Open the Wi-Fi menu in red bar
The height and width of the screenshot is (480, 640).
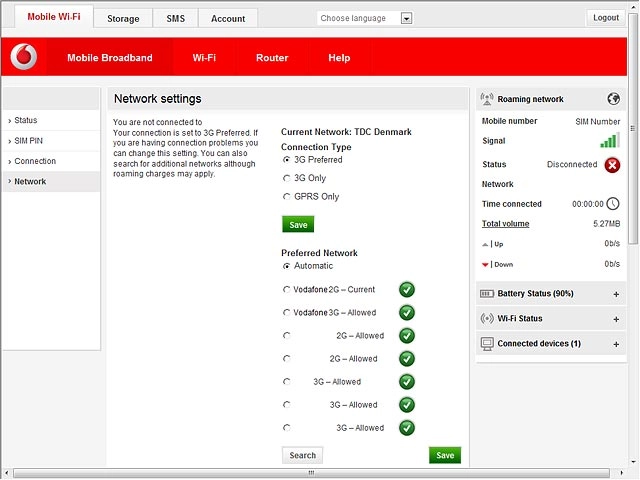coord(204,58)
